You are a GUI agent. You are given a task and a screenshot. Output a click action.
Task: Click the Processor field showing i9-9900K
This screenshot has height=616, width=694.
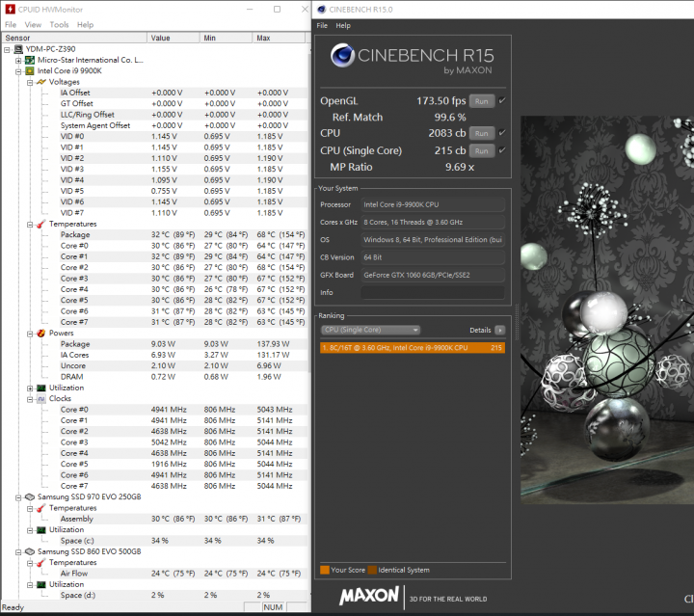(433, 204)
